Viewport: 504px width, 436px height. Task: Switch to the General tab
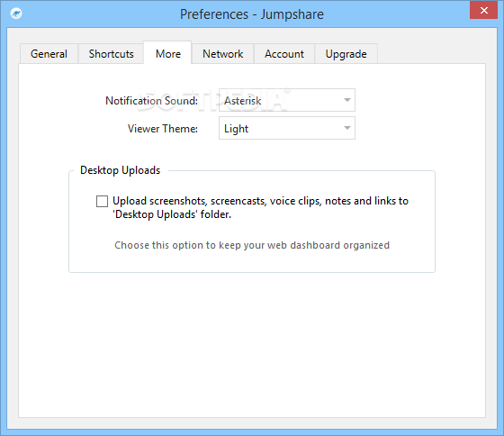point(49,54)
